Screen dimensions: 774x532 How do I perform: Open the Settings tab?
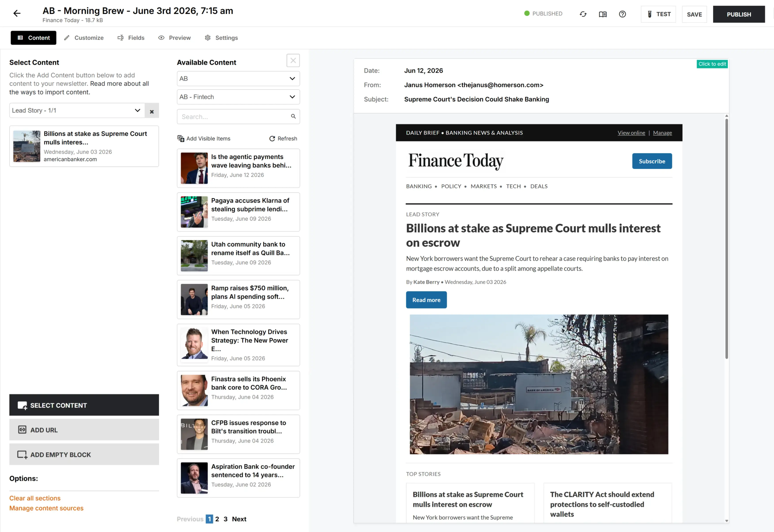[221, 38]
